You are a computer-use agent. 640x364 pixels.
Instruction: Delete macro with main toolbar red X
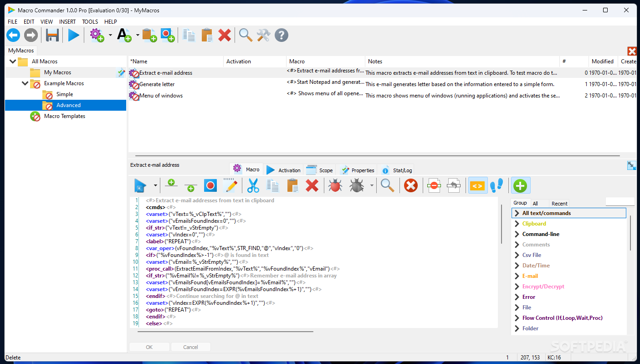click(x=225, y=35)
